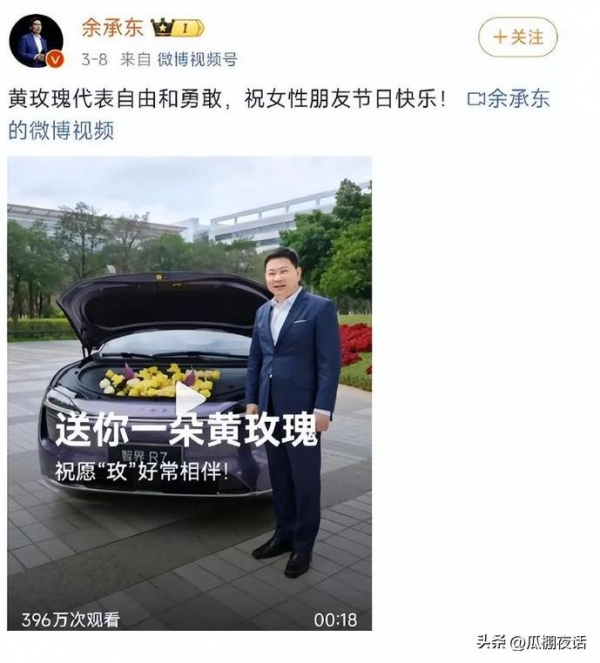Click the post date 3-8
The image size is (600, 663).
(95, 60)
